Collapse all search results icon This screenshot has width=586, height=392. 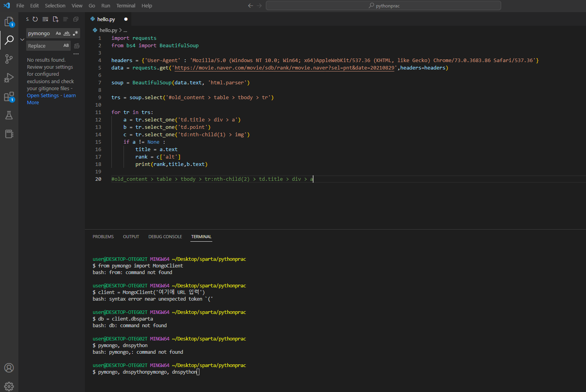coord(76,19)
